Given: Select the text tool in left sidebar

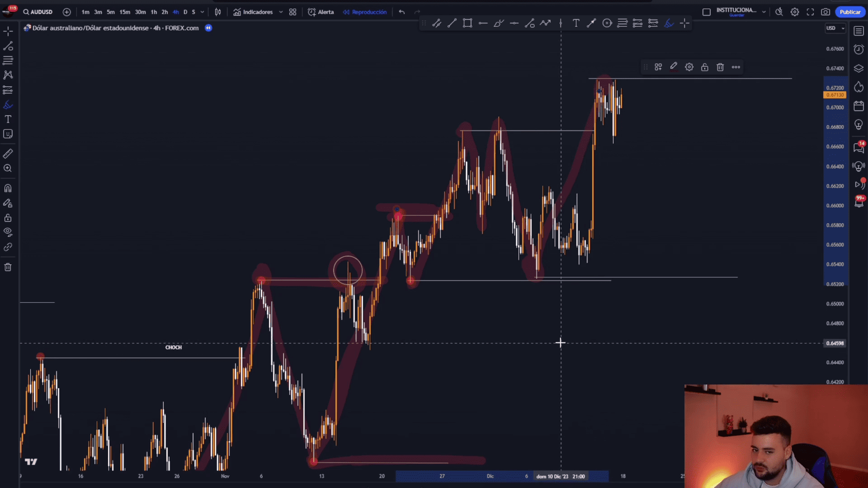Looking at the screenshot, I should 8,119.
